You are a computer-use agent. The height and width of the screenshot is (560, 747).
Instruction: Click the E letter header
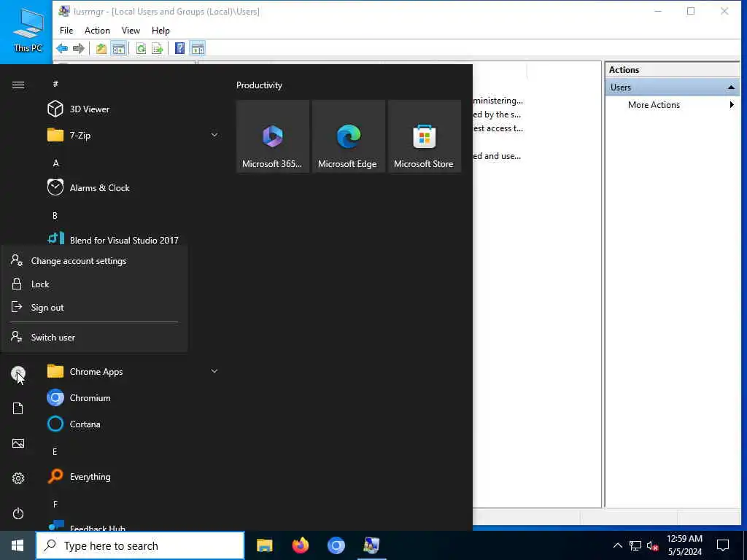55,451
